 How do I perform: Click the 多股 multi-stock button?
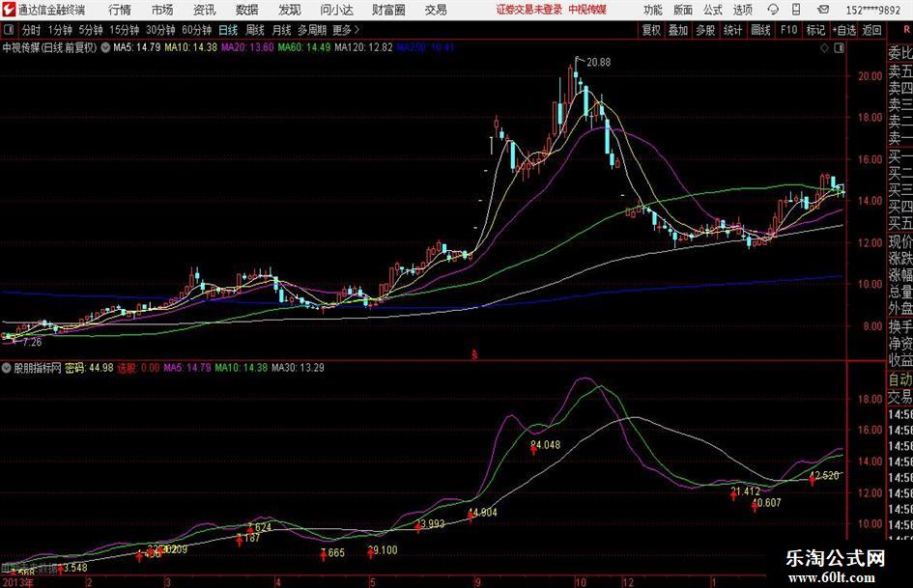point(705,30)
